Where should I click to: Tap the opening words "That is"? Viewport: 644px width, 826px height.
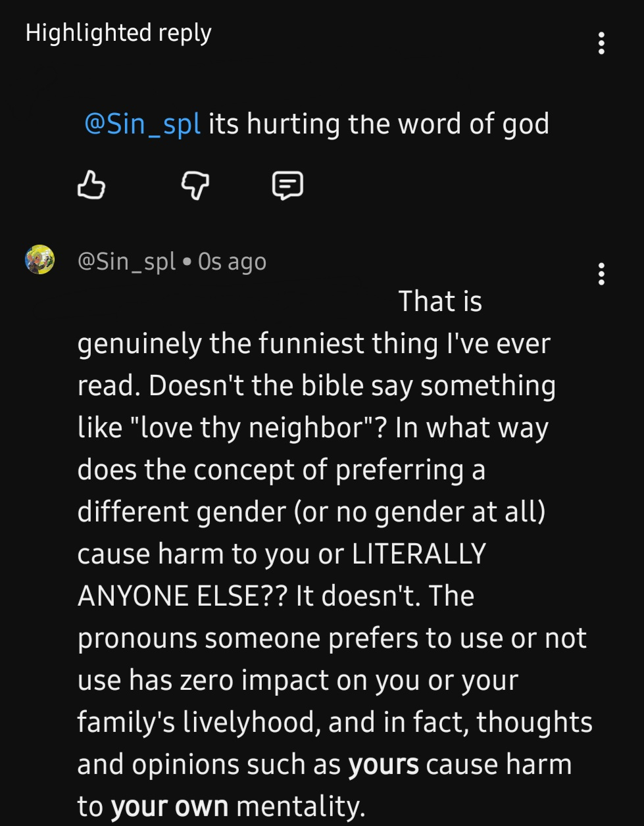pos(440,301)
